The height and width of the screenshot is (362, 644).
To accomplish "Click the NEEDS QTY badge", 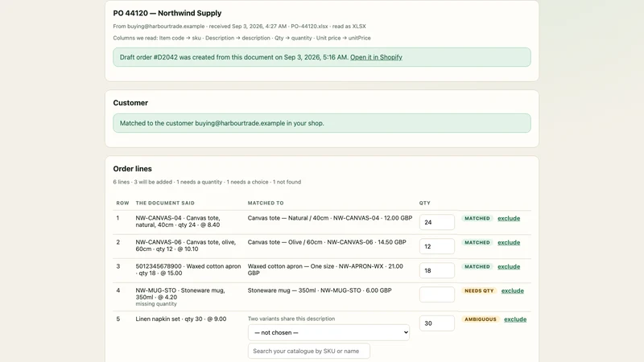I will (479, 290).
